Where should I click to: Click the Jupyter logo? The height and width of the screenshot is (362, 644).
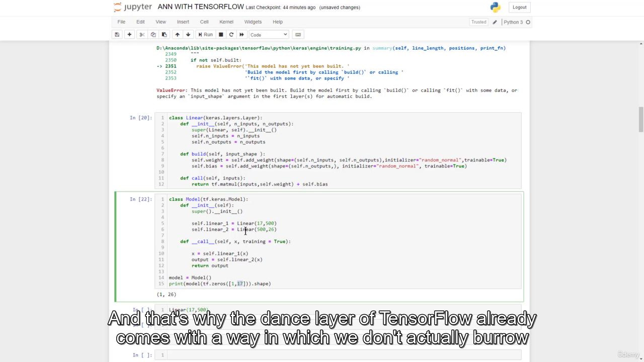click(133, 7)
